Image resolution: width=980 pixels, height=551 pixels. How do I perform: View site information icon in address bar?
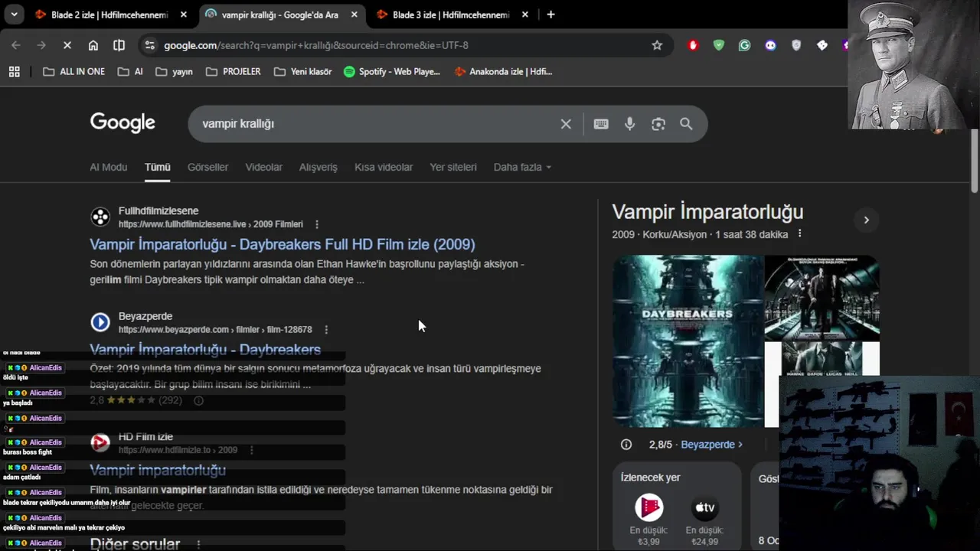150,45
